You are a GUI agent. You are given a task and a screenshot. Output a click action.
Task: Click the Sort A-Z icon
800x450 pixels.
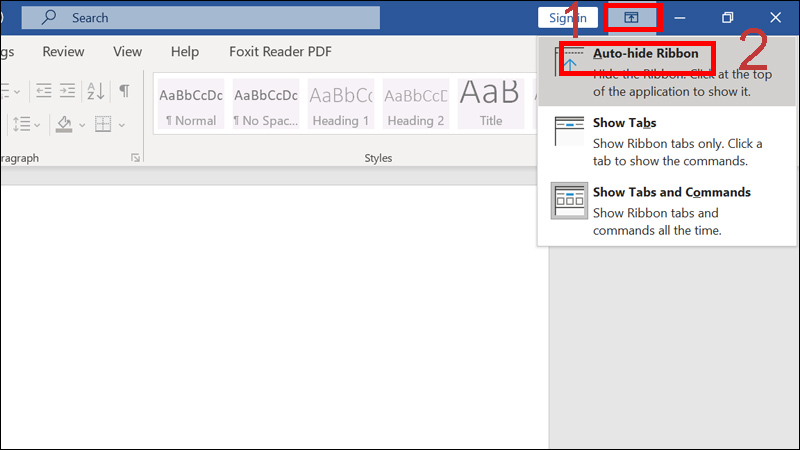click(x=95, y=91)
